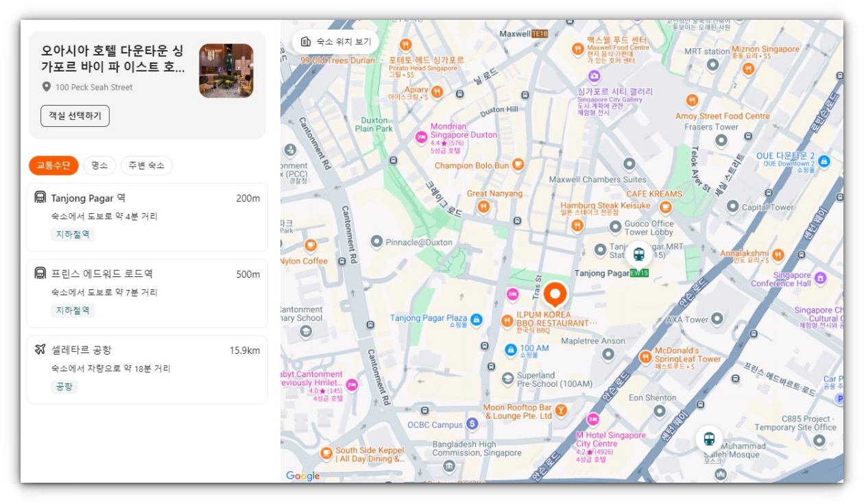The width and height of the screenshot is (864, 504).
Task: Click the Nylon Coffee cafe marker
Action: point(311,245)
